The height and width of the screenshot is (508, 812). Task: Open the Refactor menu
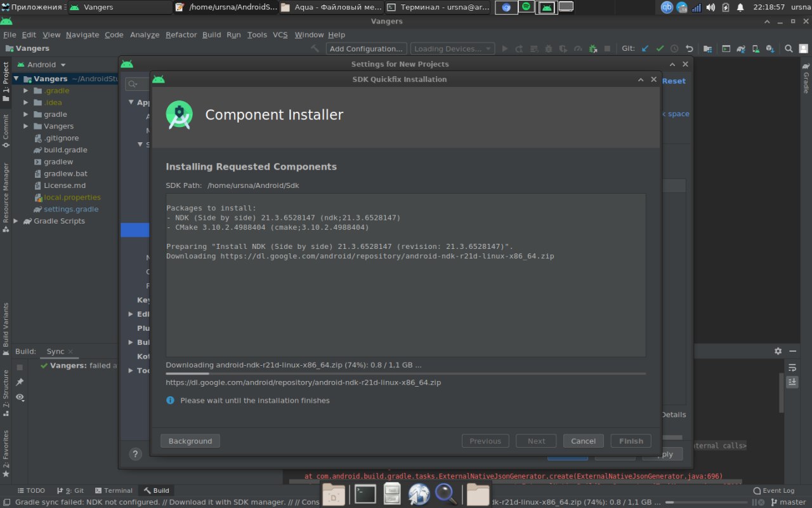tap(181, 34)
